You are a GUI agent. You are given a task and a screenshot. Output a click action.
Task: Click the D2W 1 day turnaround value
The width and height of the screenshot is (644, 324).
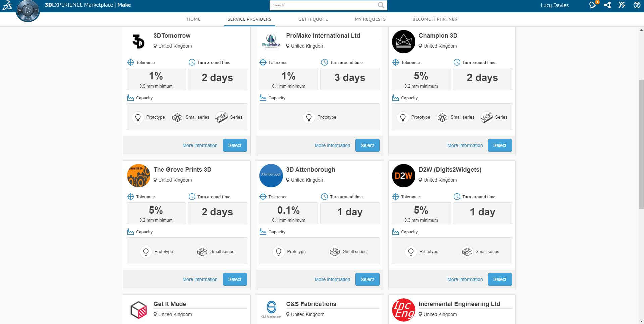point(483,212)
